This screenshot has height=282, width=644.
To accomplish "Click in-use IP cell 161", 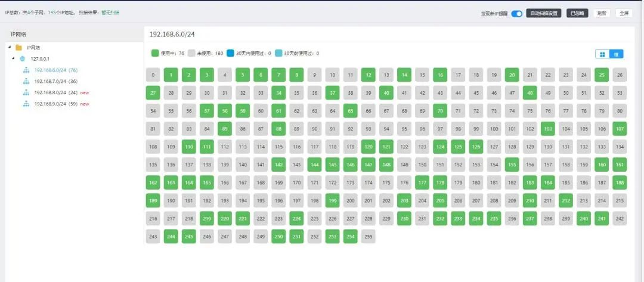I will pyautogui.click(x=620, y=165).
